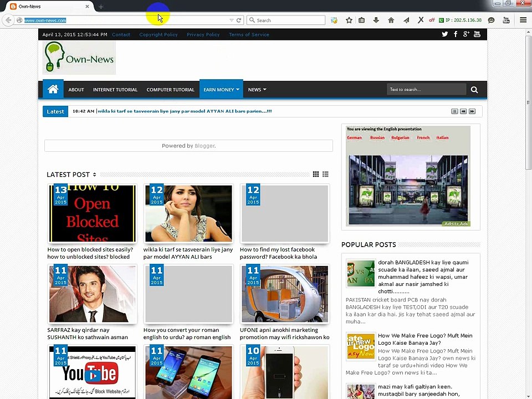Click the browser reload button
The height and width of the screenshot is (399, 532).
coord(239,20)
